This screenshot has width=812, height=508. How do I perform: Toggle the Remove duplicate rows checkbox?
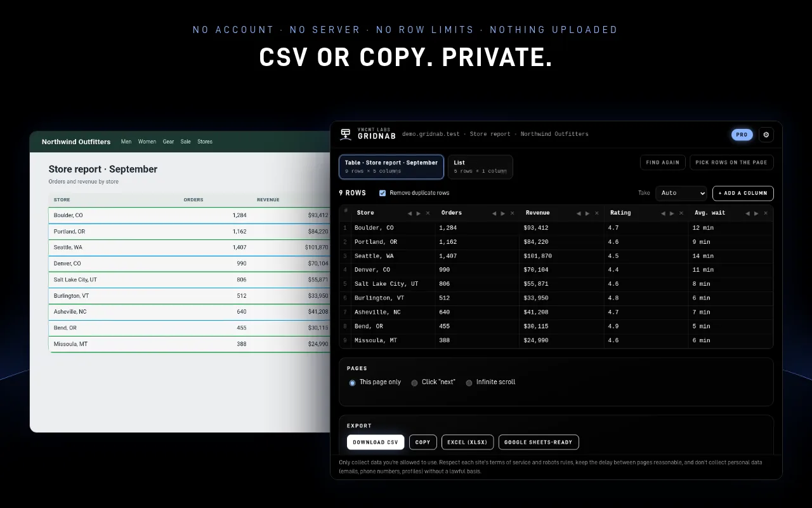383,193
